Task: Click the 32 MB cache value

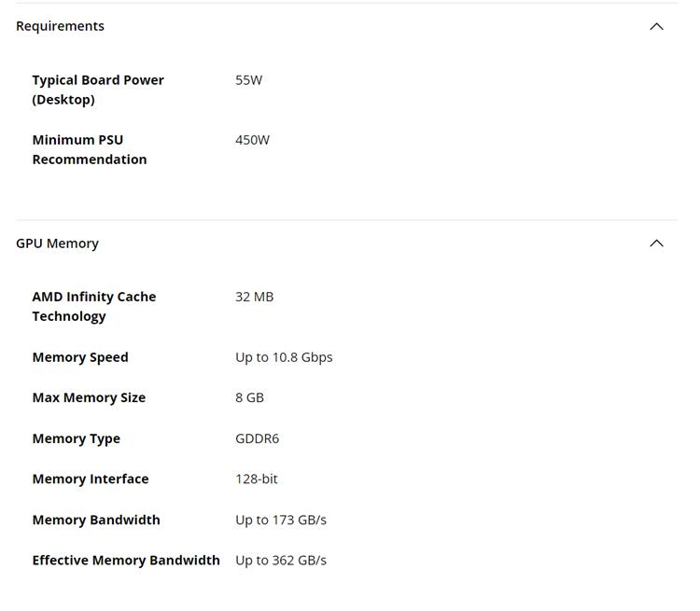Action: coord(254,297)
